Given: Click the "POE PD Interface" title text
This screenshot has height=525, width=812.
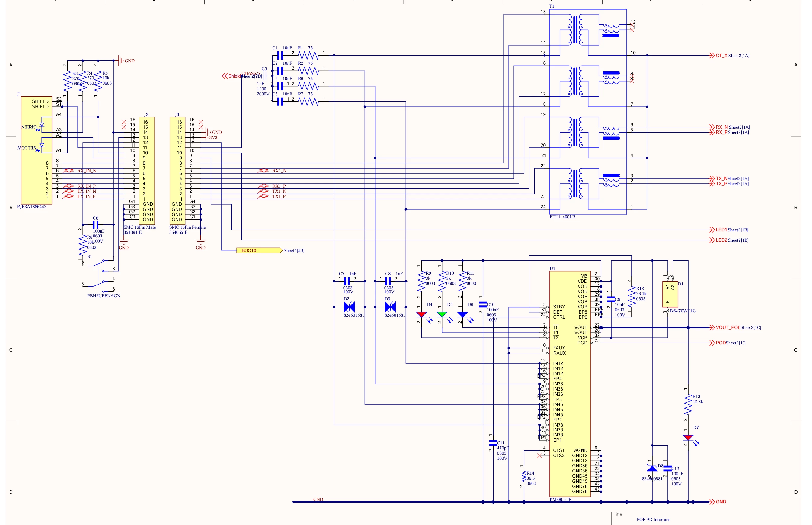Looking at the screenshot, I should click(x=653, y=520).
